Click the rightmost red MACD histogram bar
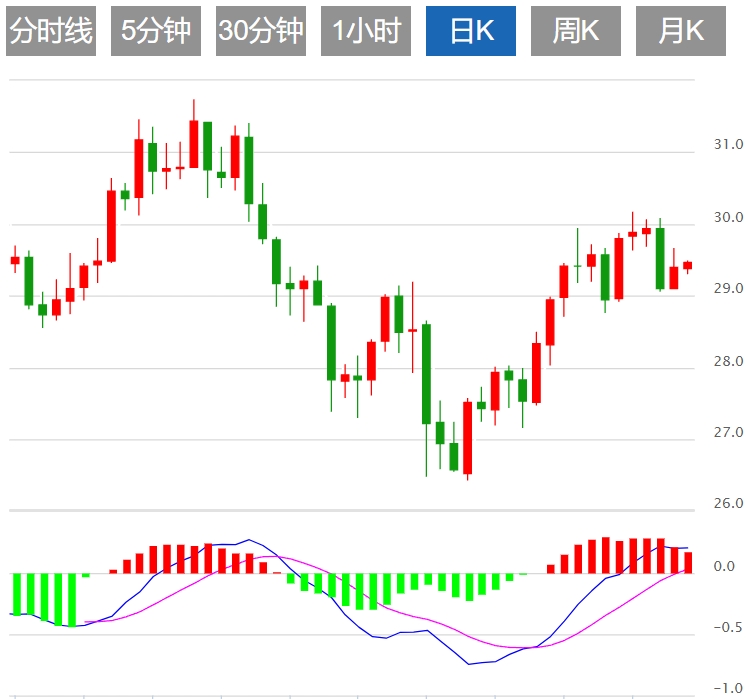The width and height of the screenshot is (749, 699). pyautogui.click(x=688, y=562)
